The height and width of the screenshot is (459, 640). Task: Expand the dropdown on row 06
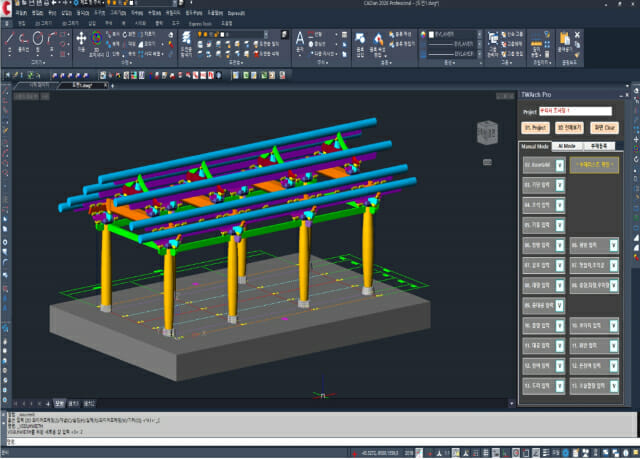pyautogui.click(x=559, y=245)
